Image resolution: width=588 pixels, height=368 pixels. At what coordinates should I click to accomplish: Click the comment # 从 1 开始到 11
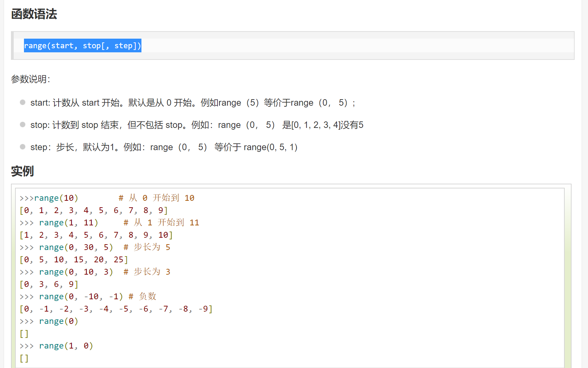coord(161,223)
